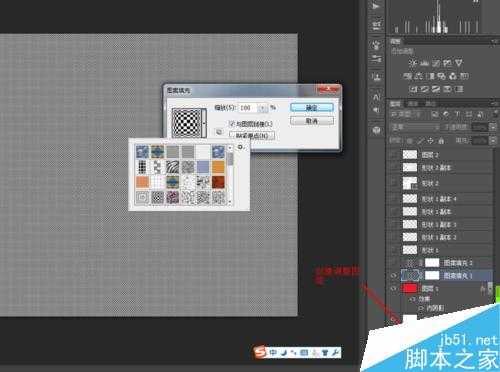
Task: Filter layers by pixel layers icon
Action: tap(435, 114)
